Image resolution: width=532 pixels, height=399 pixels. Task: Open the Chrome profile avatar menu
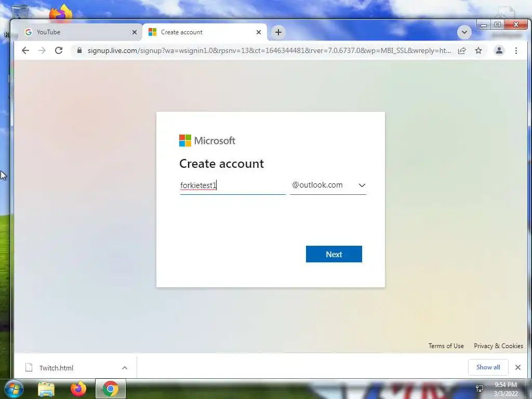coord(499,50)
